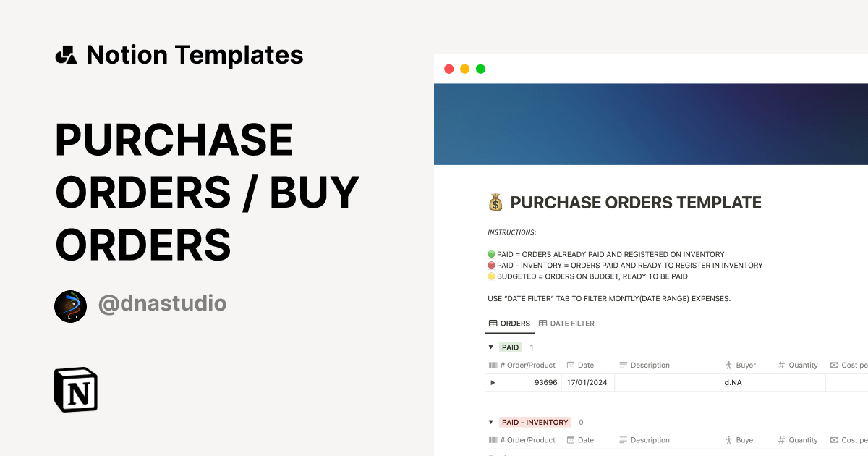Click the table icon beside DATE FILTER
The image size is (868, 456).
[x=542, y=324]
